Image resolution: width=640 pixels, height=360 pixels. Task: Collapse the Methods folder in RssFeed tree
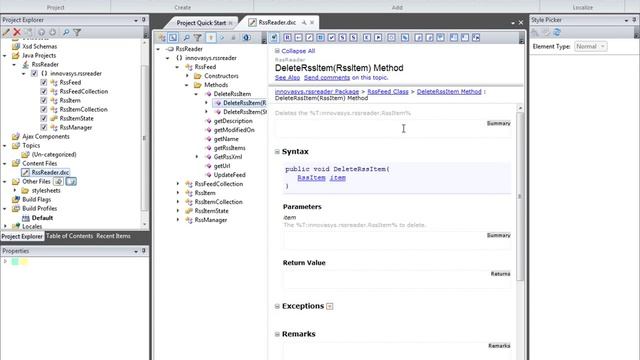pos(187,85)
